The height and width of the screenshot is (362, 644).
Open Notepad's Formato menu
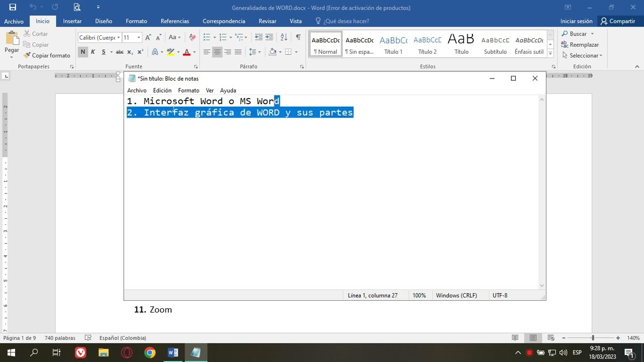click(x=189, y=90)
